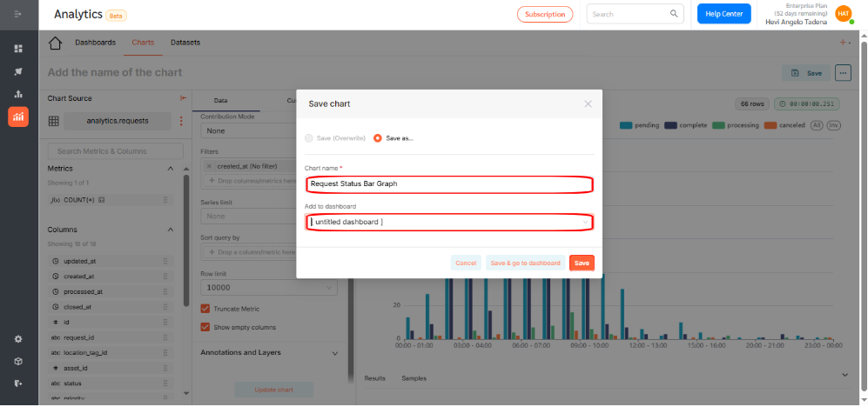Open the Analytics icon in left sidebar
The image size is (868, 407).
(x=18, y=117)
